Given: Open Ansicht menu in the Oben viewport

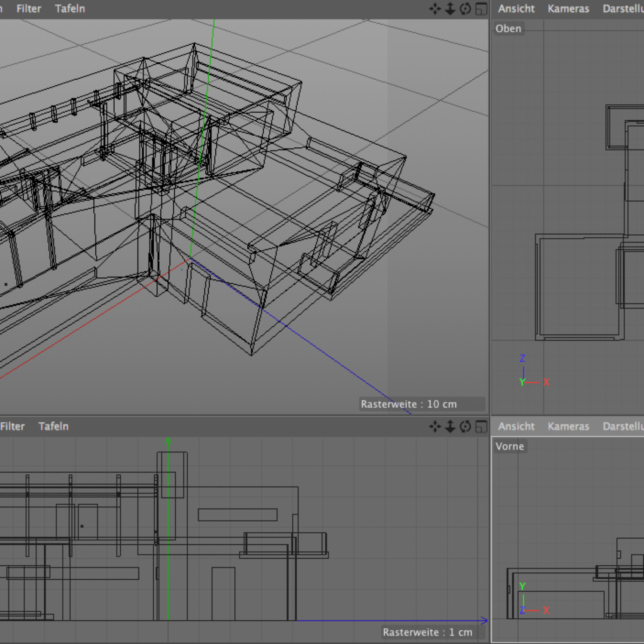Looking at the screenshot, I should click(x=516, y=9).
